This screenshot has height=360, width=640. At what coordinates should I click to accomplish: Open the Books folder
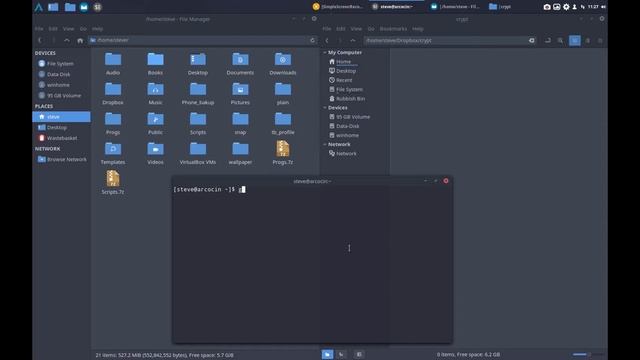point(155,63)
